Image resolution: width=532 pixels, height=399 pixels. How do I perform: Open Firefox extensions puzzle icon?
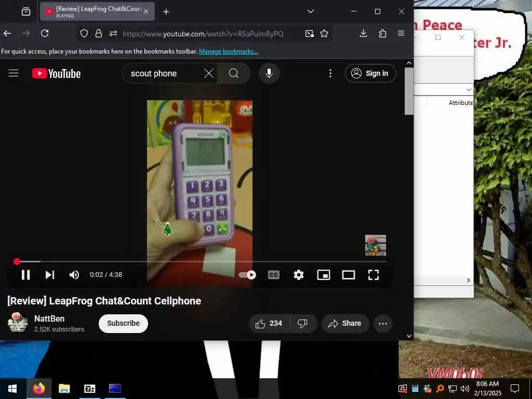pyautogui.click(x=382, y=33)
